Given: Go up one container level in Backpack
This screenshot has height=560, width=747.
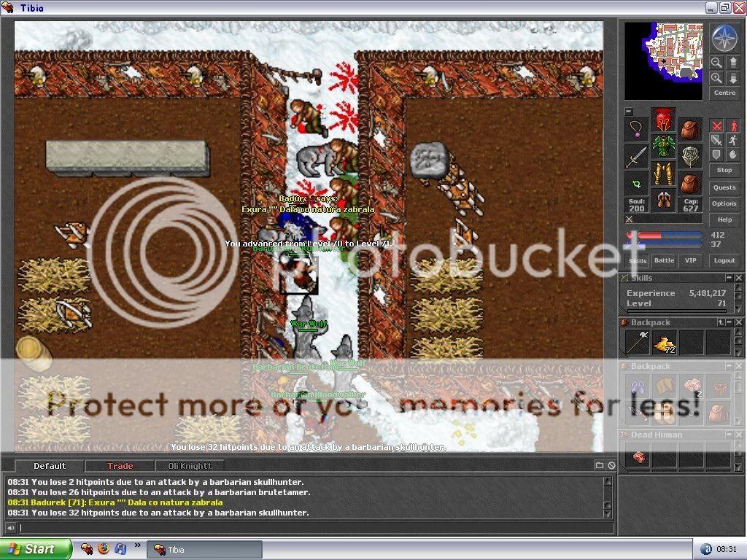Looking at the screenshot, I should (721, 322).
